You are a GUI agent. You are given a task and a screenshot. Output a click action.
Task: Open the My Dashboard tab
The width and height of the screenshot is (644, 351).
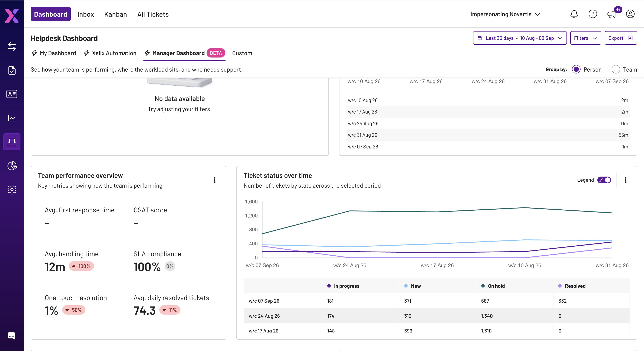click(x=53, y=53)
